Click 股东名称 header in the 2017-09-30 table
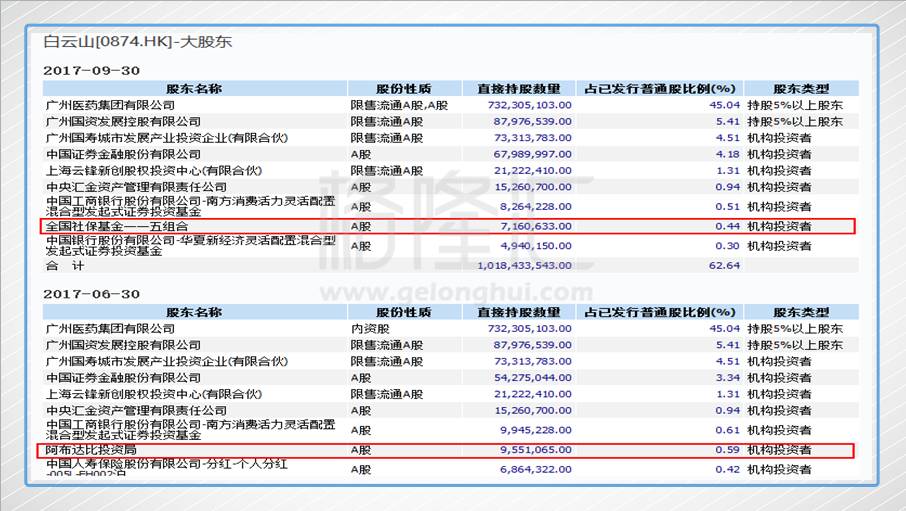Image resolution: width=906 pixels, height=511 pixels. (194, 88)
